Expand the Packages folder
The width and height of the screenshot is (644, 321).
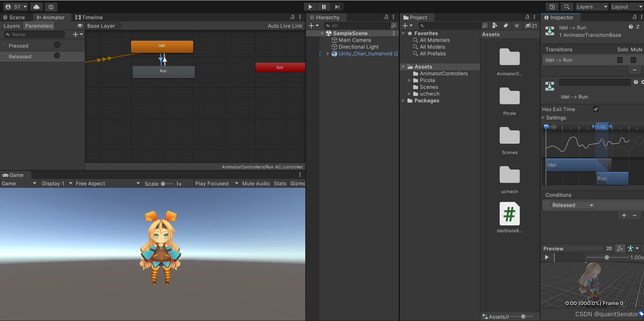tap(403, 101)
